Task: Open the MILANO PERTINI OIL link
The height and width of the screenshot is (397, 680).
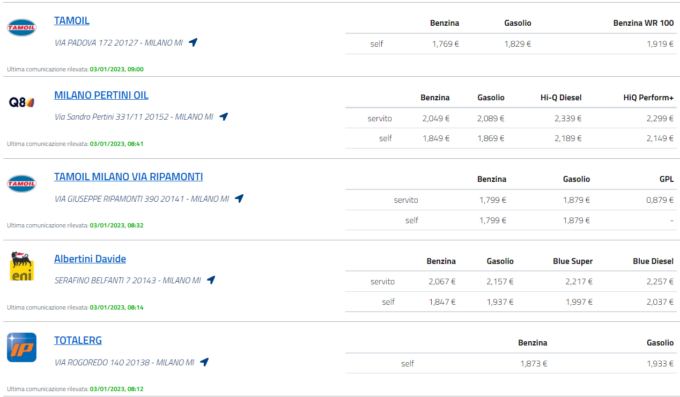Action: pyautogui.click(x=101, y=95)
